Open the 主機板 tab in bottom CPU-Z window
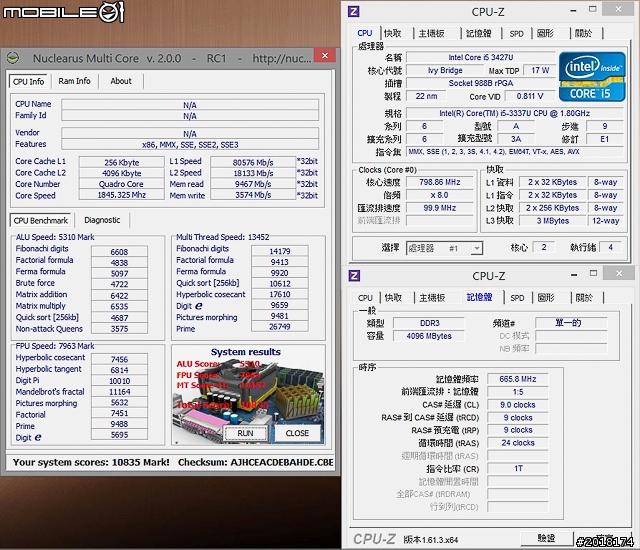Viewport: 640px width, 550px height. [432, 297]
